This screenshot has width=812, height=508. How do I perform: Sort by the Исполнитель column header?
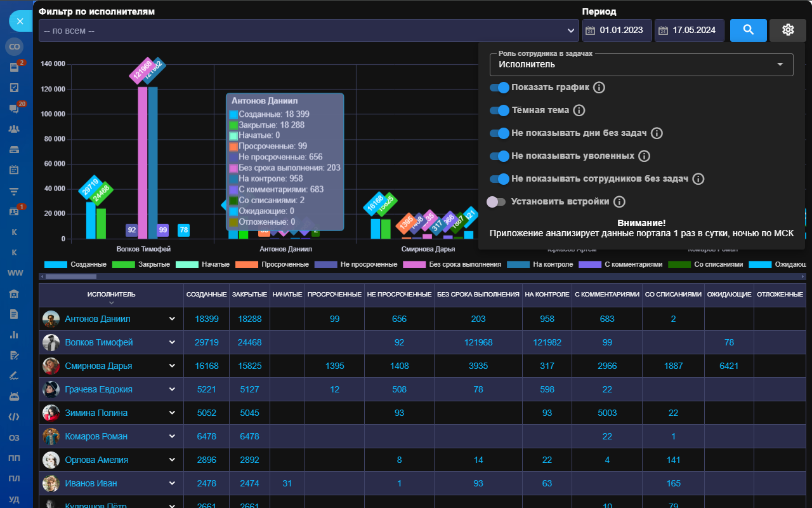111,295
